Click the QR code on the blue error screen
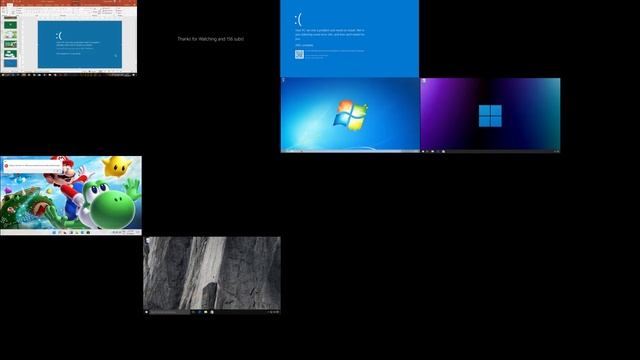 coord(299,54)
